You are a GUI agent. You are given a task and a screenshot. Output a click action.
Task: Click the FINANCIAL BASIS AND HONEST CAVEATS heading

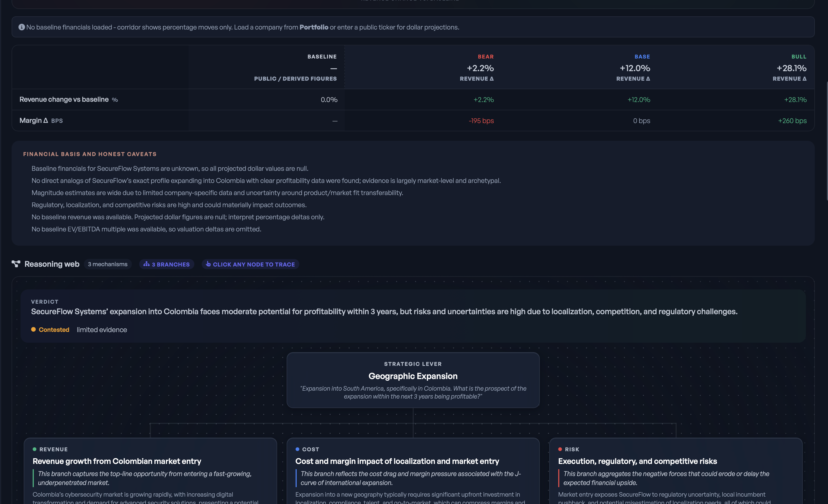pos(90,154)
